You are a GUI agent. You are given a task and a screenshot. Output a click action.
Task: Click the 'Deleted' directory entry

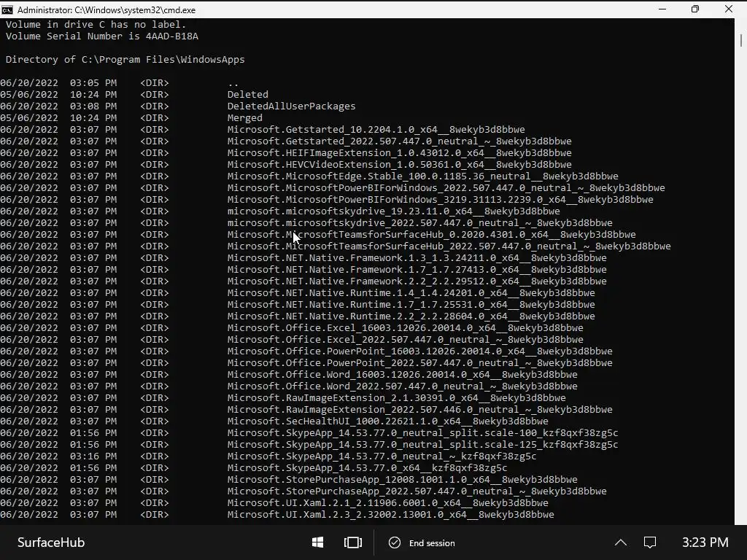pos(248,94)
